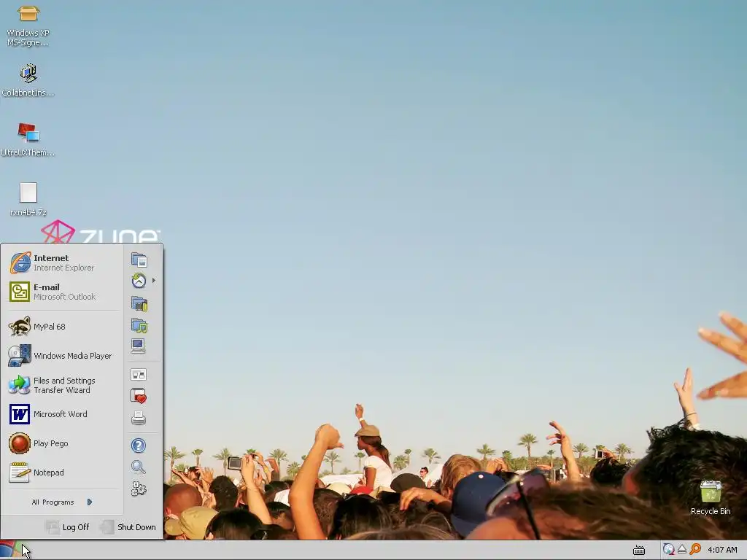Open Search magnifying glass in Start menu
The width and height of the screenshot is (747, 560).
139,467
